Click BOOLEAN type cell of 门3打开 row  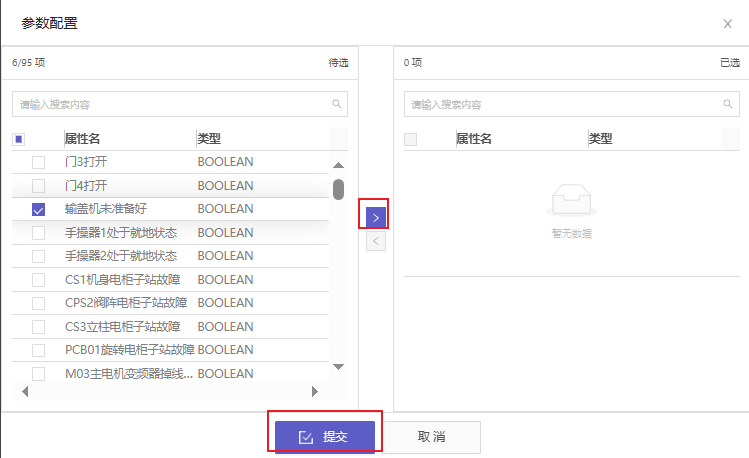(x=225, y=162)
